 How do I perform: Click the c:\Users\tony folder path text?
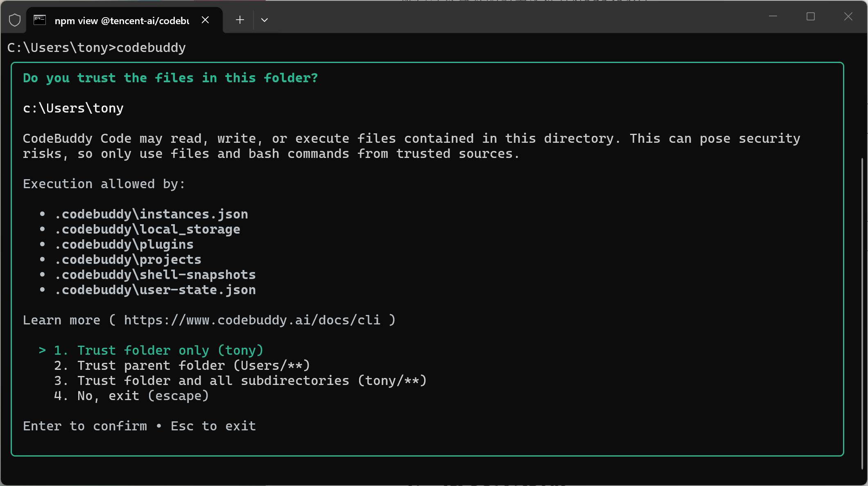(73, 108)
